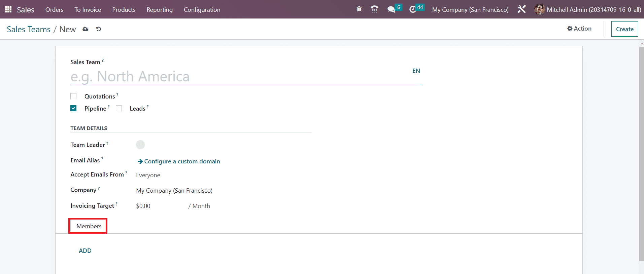
Task: Open the chat messages icon
Action: 391,9
